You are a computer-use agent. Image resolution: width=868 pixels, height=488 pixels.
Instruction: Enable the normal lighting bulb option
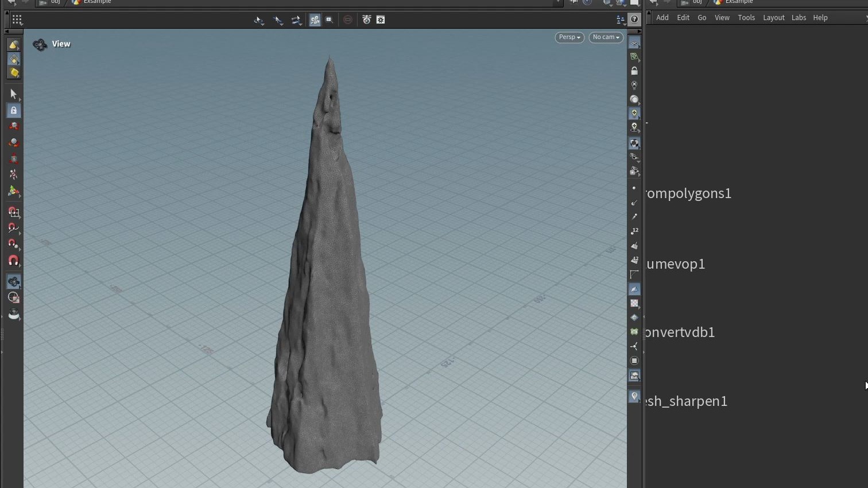[634, 113]
